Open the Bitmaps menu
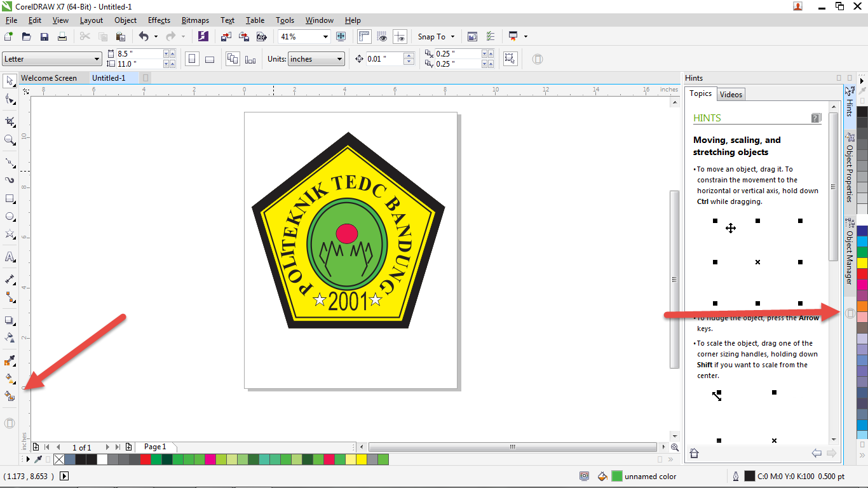The height and width of the screenshot is (488, 868). [195, 20]
